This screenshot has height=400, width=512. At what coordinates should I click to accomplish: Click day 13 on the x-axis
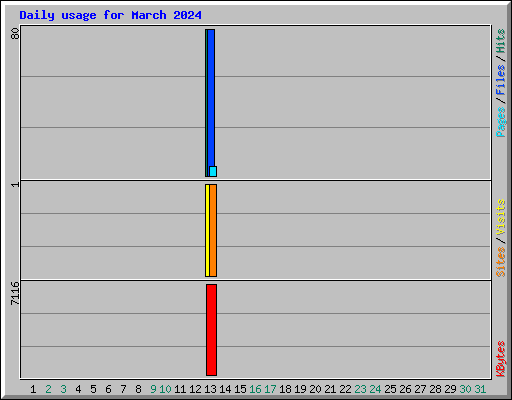coord(210,389)
